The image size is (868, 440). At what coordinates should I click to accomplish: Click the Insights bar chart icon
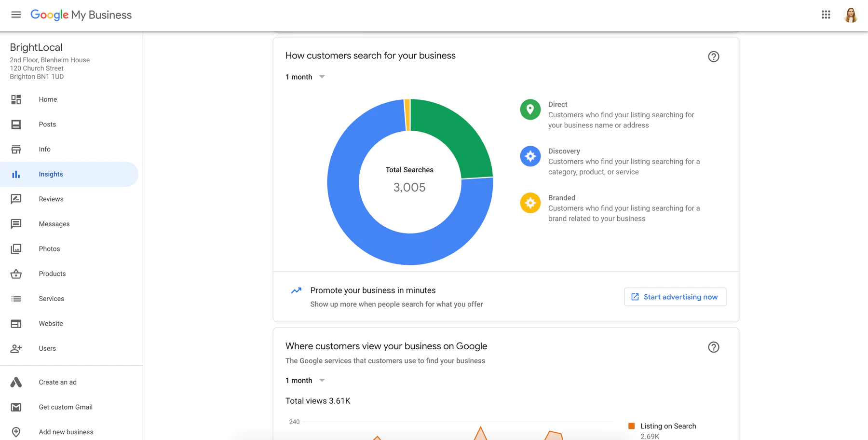coord(16,174)
